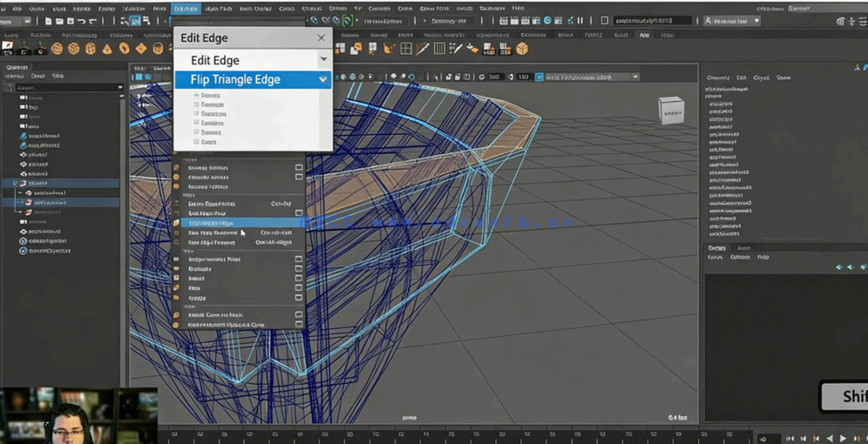Click the view cube in the viewport

(670, 111)
